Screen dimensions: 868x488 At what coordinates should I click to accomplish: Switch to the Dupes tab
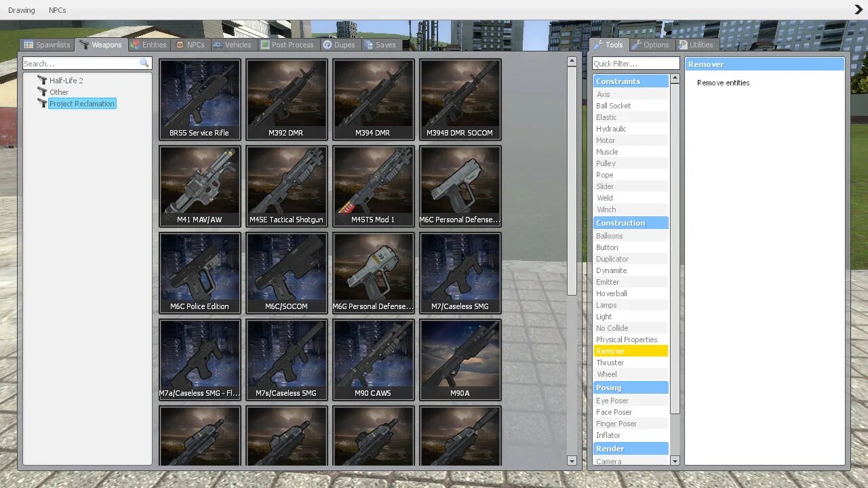(x=339, y=45)
